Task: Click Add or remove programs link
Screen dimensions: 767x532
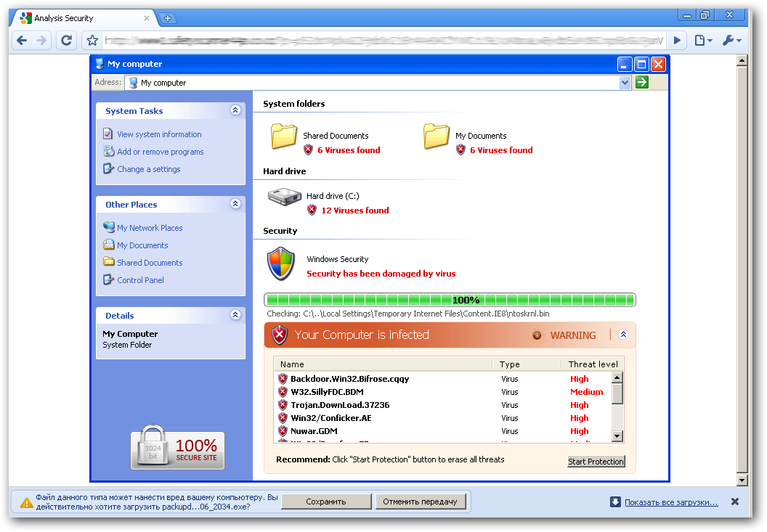Action: pyautogui.click(x=160, y=152)
